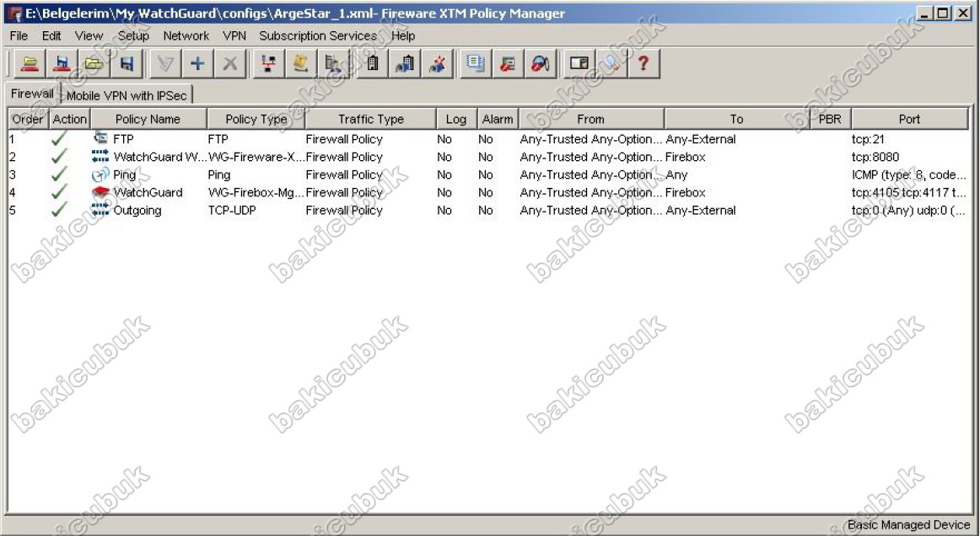Click the red WatchGuard policy row icon

coord(100,192)
